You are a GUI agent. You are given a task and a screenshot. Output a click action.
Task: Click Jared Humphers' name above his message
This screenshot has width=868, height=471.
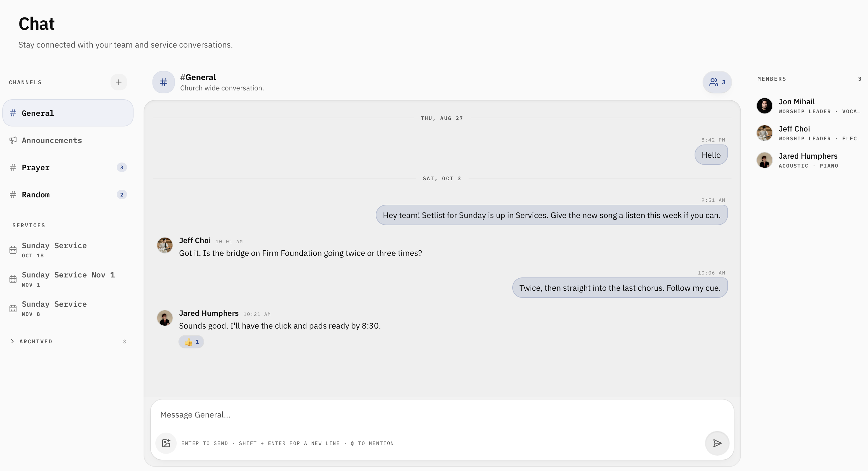click(x=209, y=313)
